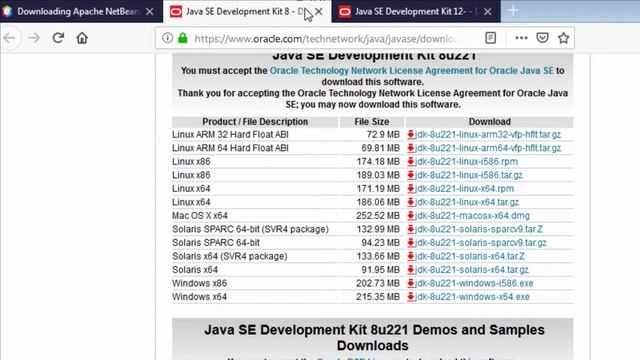Download jdk-8u221-solaris-sparcv9.tar.Z
This screenshot has width=640, height=360.
(479, 229)
